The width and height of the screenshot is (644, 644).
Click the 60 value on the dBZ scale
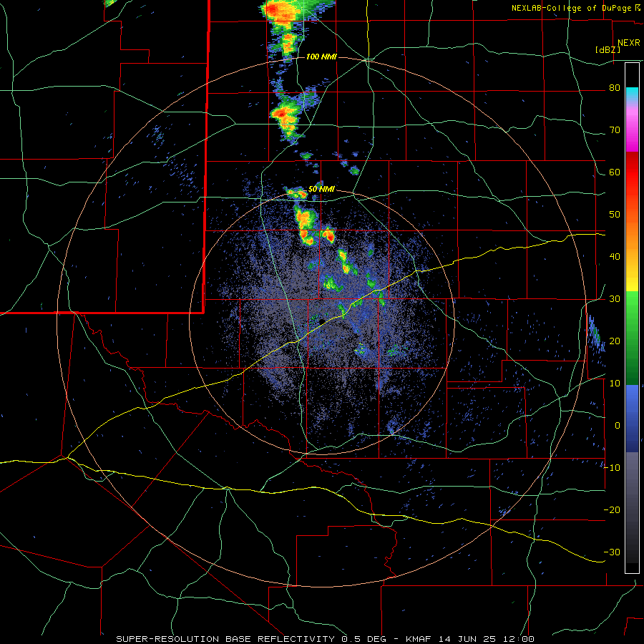pyautogui.click(x=615, y=172)
